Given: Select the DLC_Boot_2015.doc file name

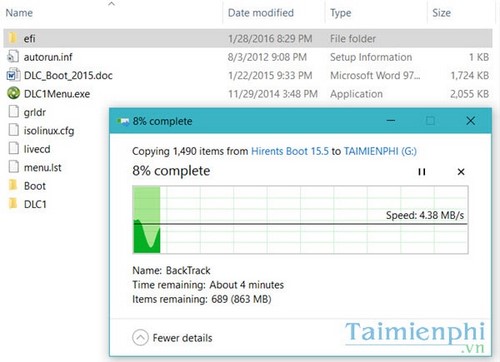Looking at the screenshot, I should 68,76.
